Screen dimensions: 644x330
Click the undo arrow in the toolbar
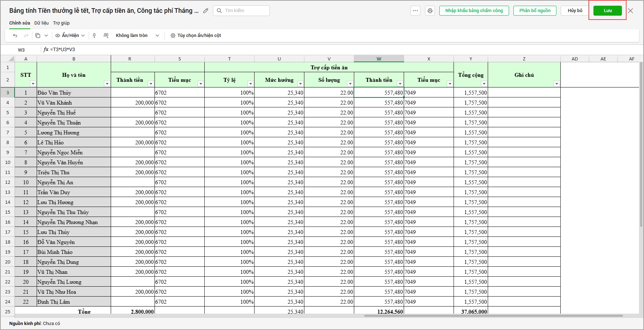pyautogui.click(x=15, y=36)
